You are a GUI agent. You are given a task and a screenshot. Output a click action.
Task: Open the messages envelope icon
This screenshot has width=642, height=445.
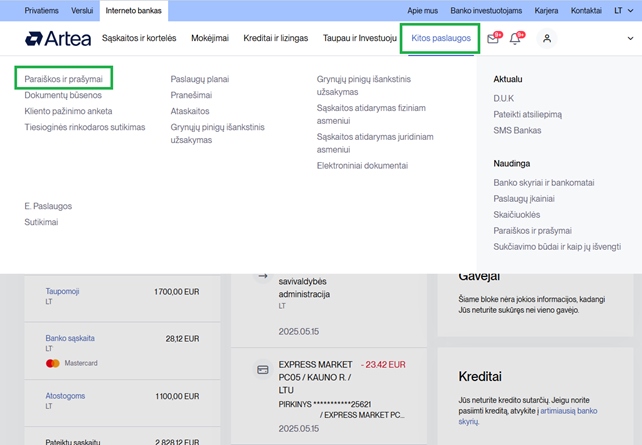(493, 38)
